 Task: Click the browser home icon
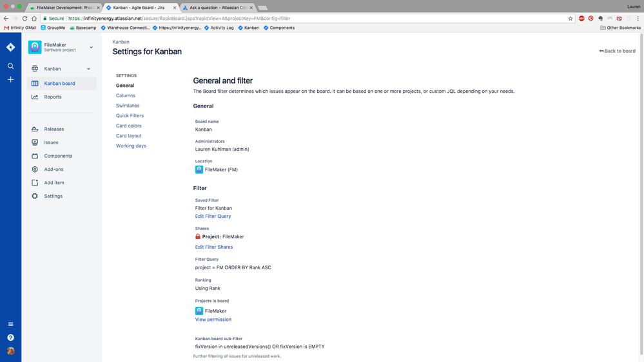34,19
